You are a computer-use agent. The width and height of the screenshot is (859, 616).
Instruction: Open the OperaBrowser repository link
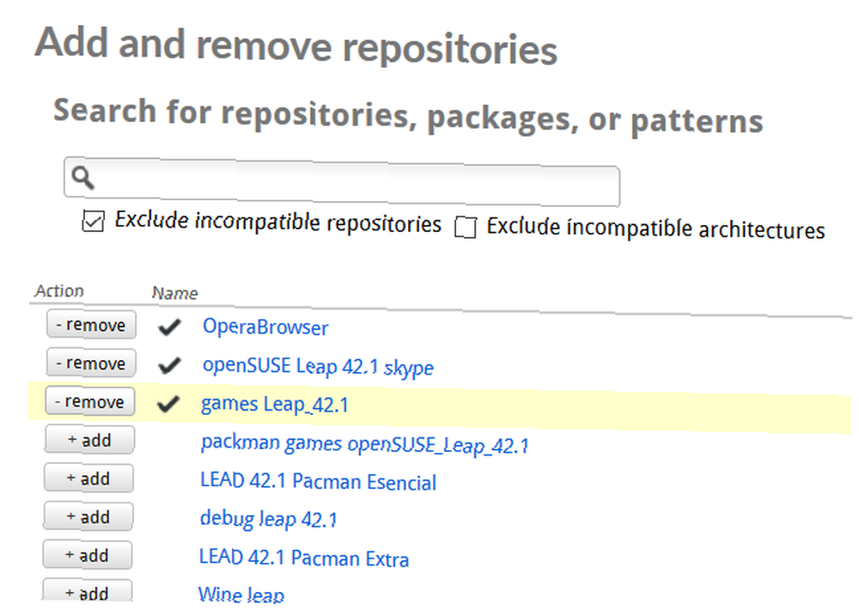[265, 327]
